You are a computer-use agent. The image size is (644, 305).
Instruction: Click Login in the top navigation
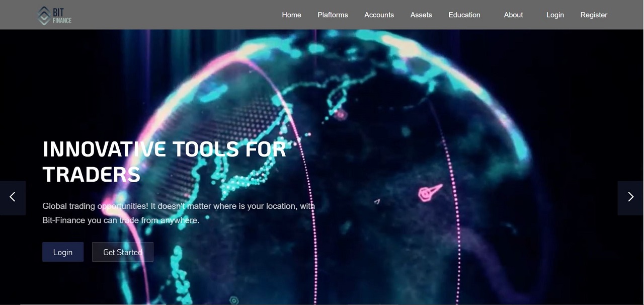tap(555, 15)
